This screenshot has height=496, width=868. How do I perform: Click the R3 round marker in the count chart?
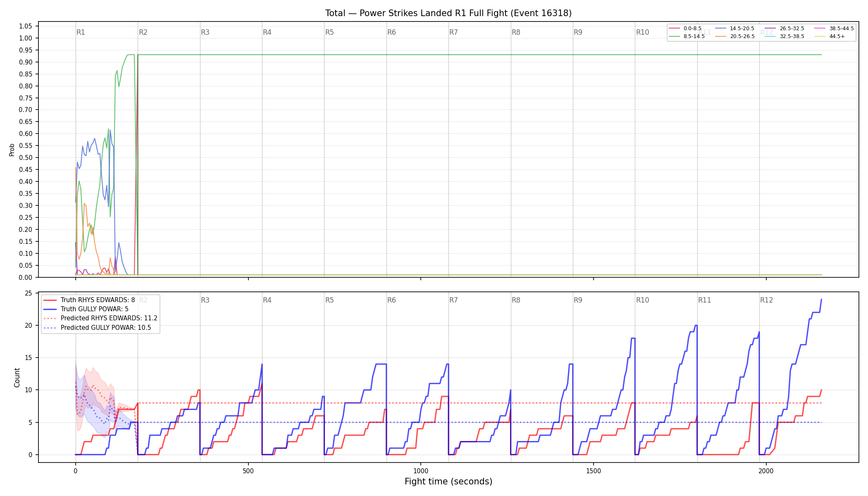pyautogui.click(x=205, y=300)
